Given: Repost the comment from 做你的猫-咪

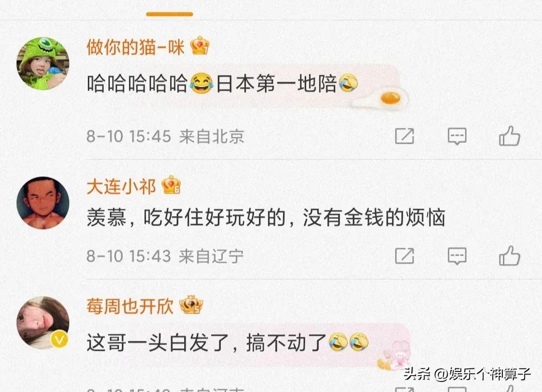Looking at the screenshot, I should pos(404,136).
